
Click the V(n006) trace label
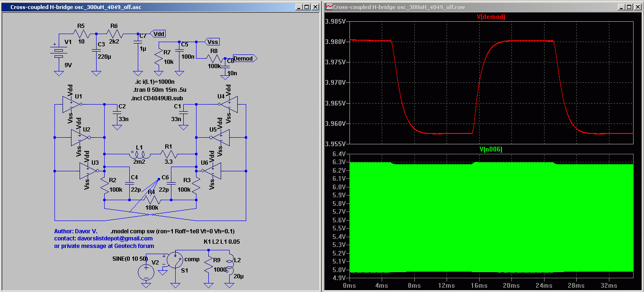tap(491, 149)
